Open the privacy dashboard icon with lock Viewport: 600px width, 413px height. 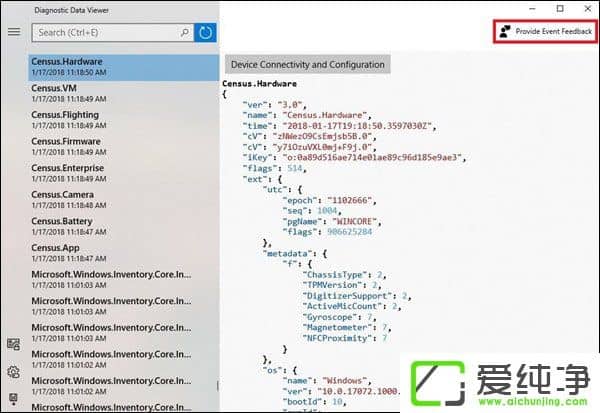point(14,344)
